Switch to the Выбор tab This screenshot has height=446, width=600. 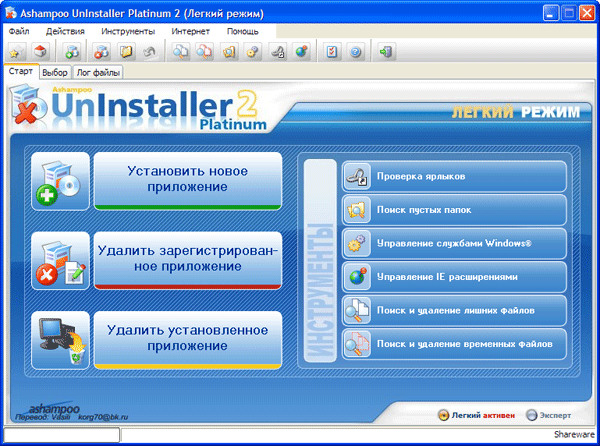point(55,72)
